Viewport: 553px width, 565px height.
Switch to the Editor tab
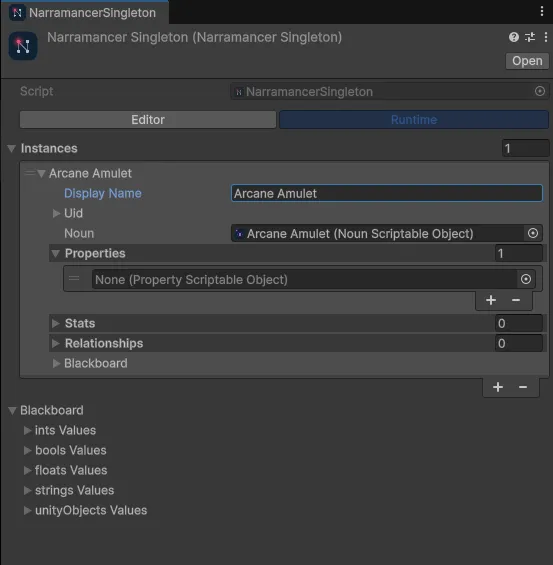[148, 120]
